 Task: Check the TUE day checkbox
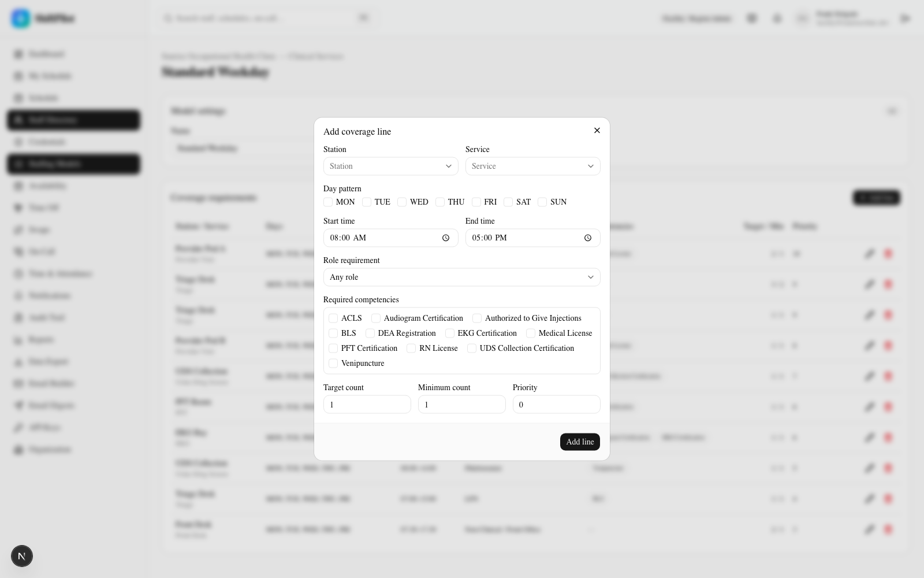click(x=367, y=202)
